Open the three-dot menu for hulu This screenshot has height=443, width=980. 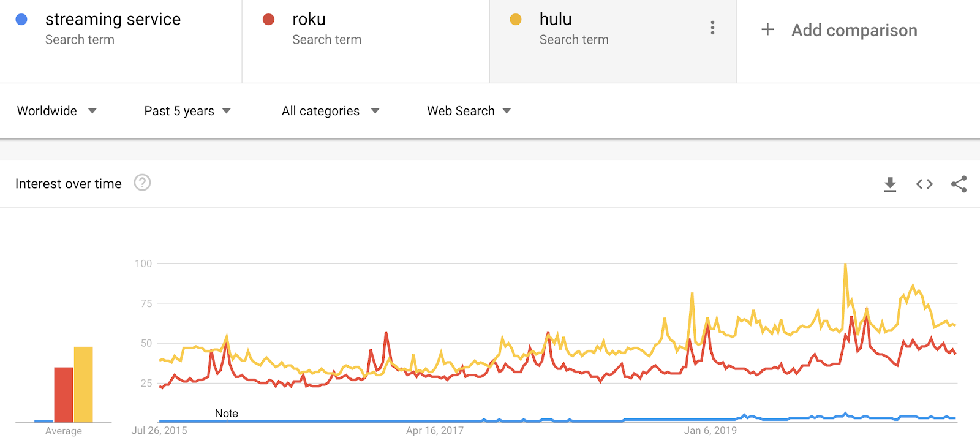pos(712,28)
